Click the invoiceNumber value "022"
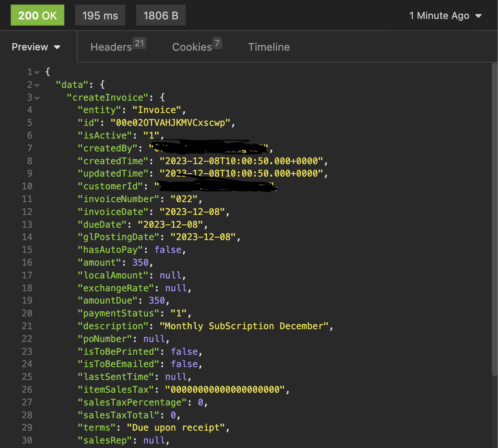 pyautogui.click(x=184, y=199)
